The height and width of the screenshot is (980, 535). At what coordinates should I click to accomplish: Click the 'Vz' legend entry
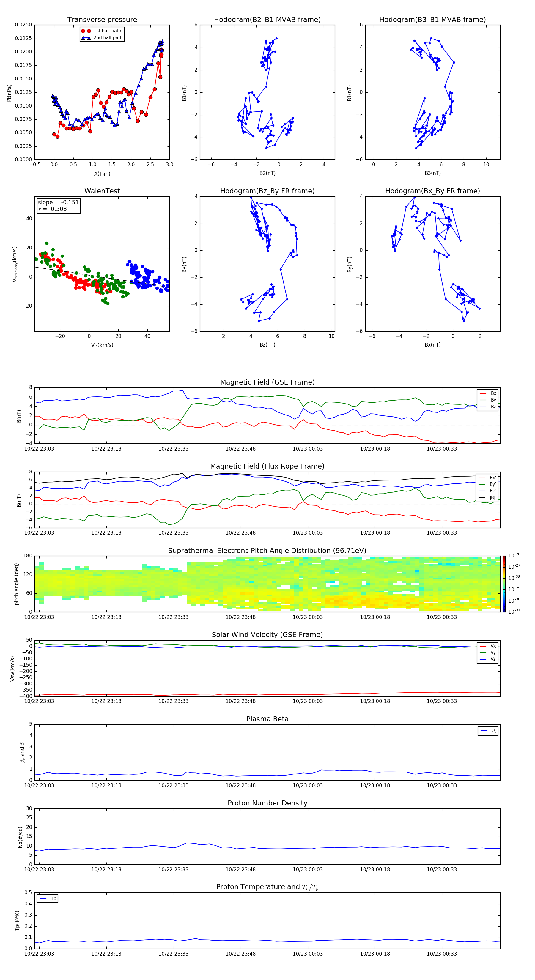click(x=488, y=659)
